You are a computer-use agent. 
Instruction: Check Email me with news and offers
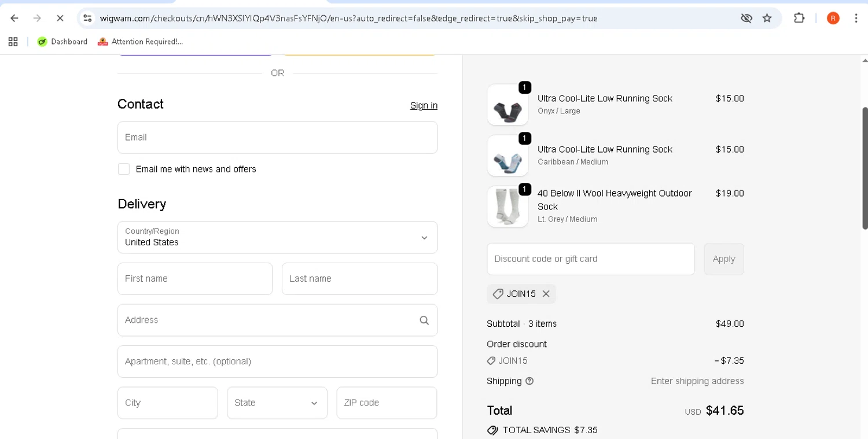pyautogui.click(x=124, y=169)
